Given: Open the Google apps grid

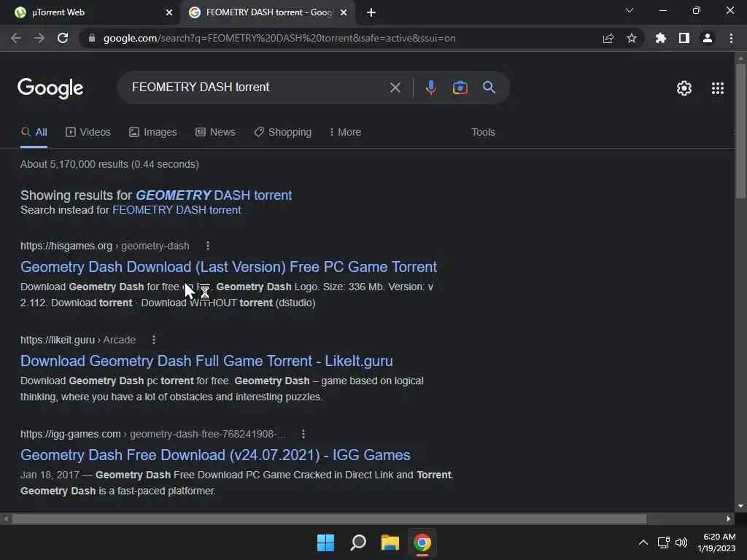Looking at the screenshot, I should click(x=718, y=88).
